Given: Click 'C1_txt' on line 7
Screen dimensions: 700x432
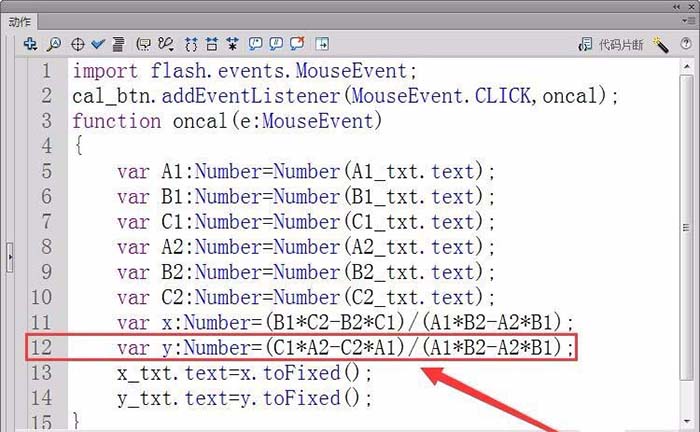Looking at the screenshot, I should pos(385,222).
